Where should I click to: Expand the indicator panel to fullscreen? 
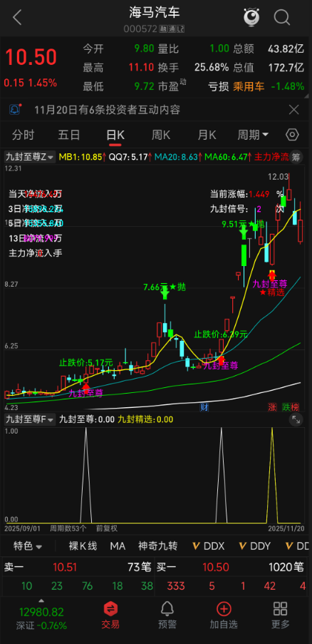(296, 419)
